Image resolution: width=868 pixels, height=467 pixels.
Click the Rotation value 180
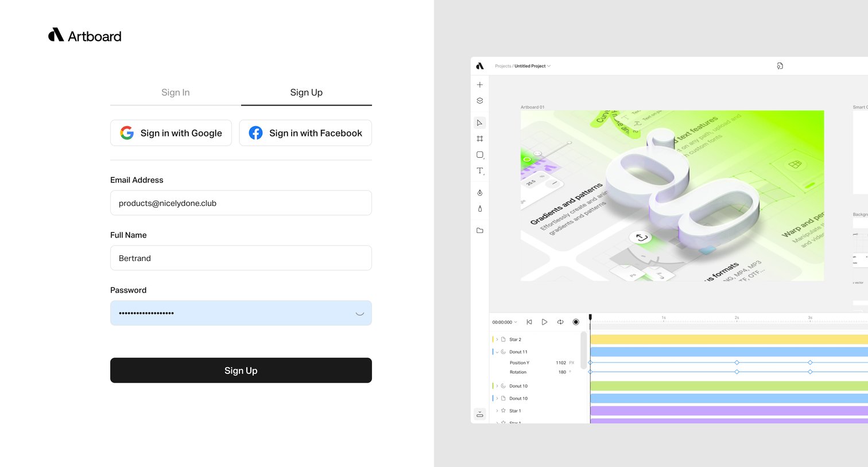pyautogui.click(x=563, y=372)
